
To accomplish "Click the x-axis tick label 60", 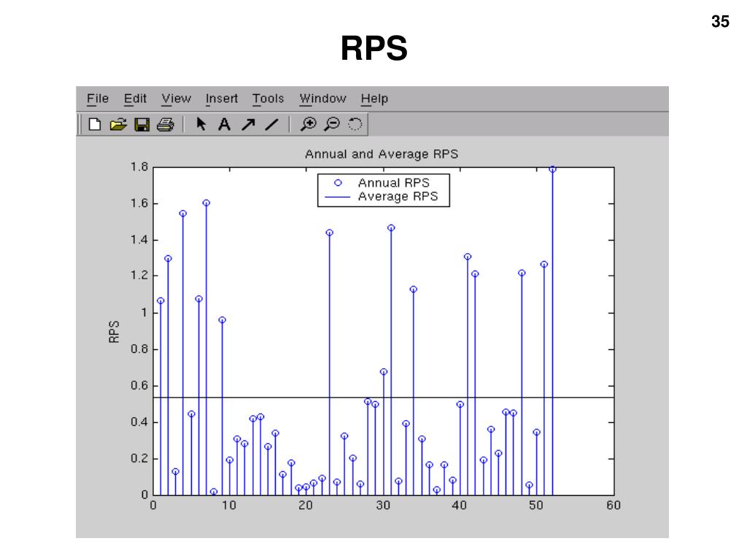I will click(614, 505).
